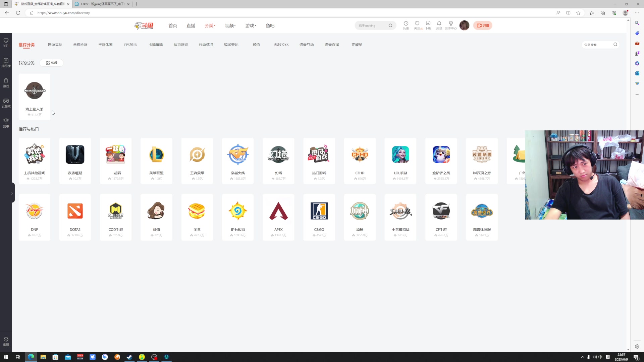The width and height of the screenshot is (644, 362).
Task: Select the 体育游戏 tab
Action: point(181,45)
